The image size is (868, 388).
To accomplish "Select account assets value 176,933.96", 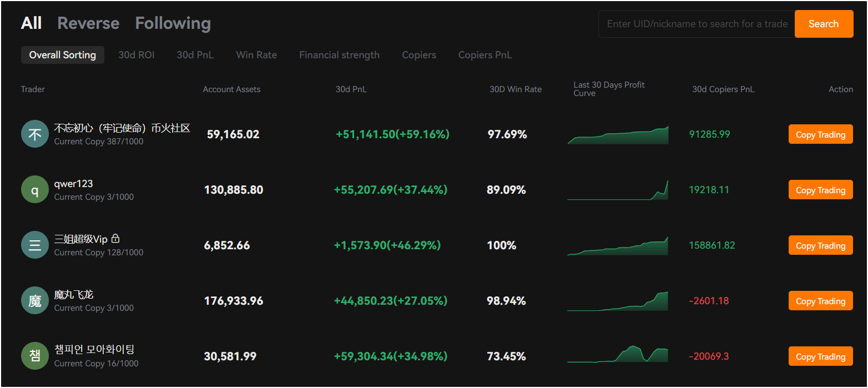I will tap(234, 301).
